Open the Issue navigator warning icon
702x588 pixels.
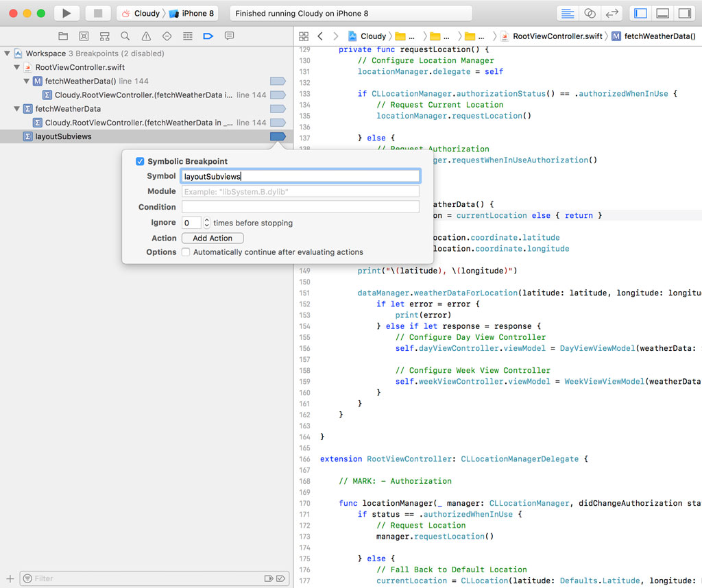146,36
